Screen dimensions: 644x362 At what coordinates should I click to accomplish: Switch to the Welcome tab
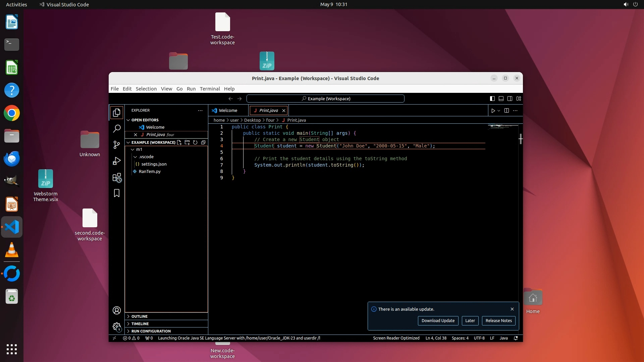coord(228,111)
